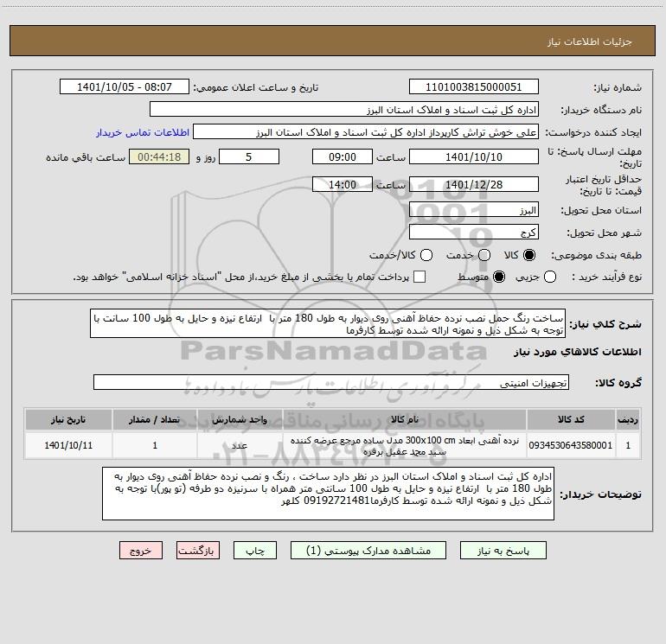Viewport: 666px width, 644px height.
Task: Click the خروج exit button
Action: [141, 551]
